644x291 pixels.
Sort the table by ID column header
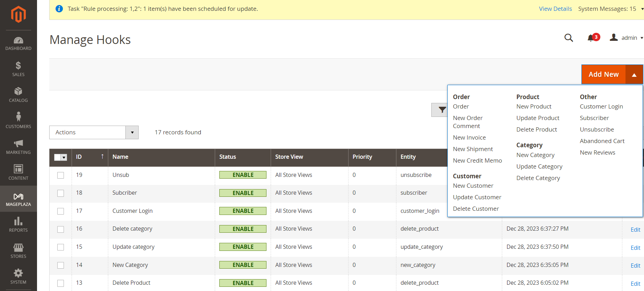coord(89,157)
